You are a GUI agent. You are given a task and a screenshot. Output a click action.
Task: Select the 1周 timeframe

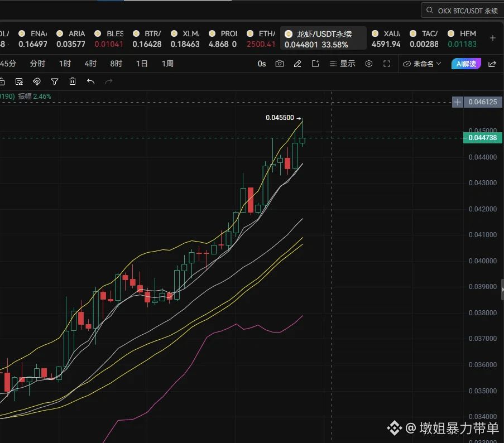click(167, 64)
